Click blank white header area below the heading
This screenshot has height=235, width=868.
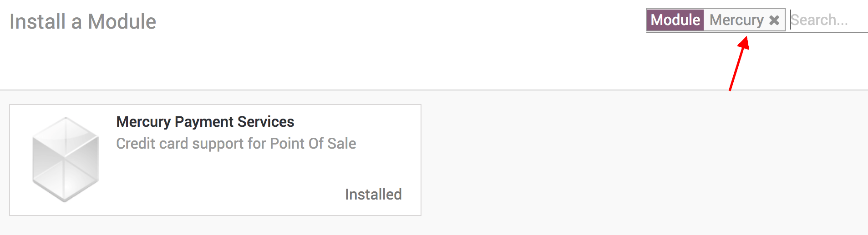273,64
